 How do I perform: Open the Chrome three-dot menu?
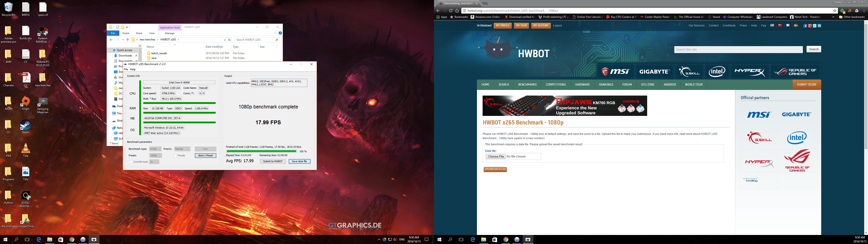864,11
